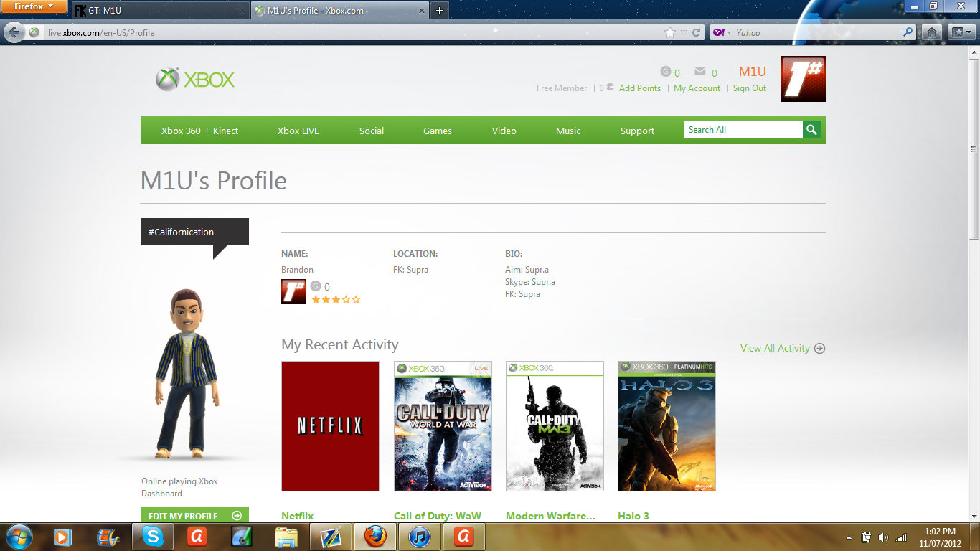The image size is (980, 551).
Task: Open the View All Activity link
Action: (x=783, y=348)
